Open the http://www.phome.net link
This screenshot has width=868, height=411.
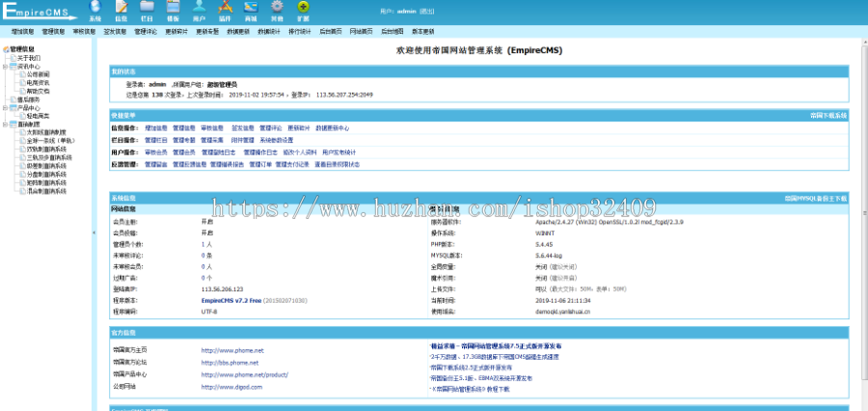(232, 350)
